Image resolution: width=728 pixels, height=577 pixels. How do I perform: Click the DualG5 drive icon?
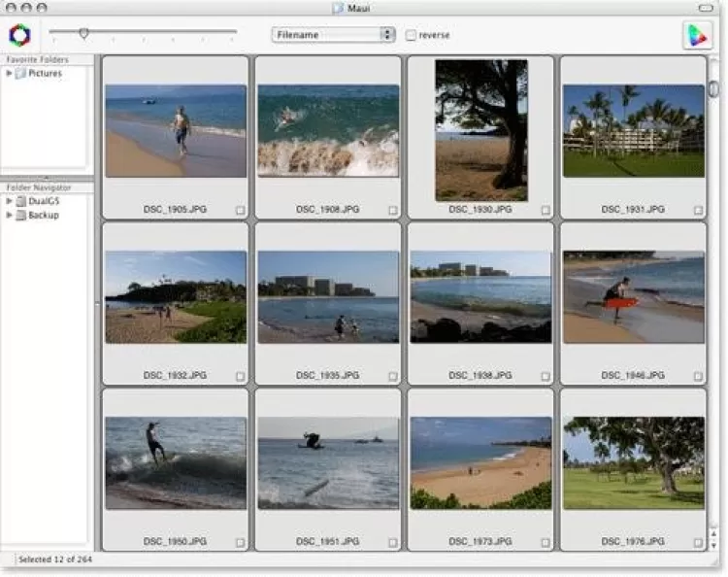tap(21, 201)
